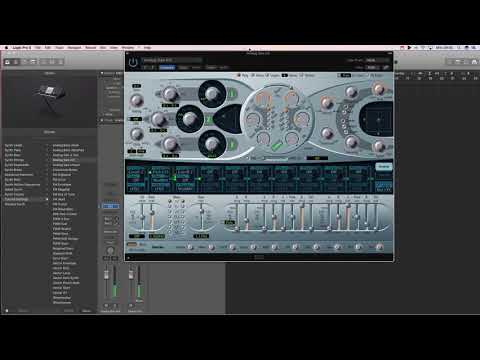The image size is (480, 360).
Task: Toggle Oscillator 1 on/off green button
Action: point(232,94)
